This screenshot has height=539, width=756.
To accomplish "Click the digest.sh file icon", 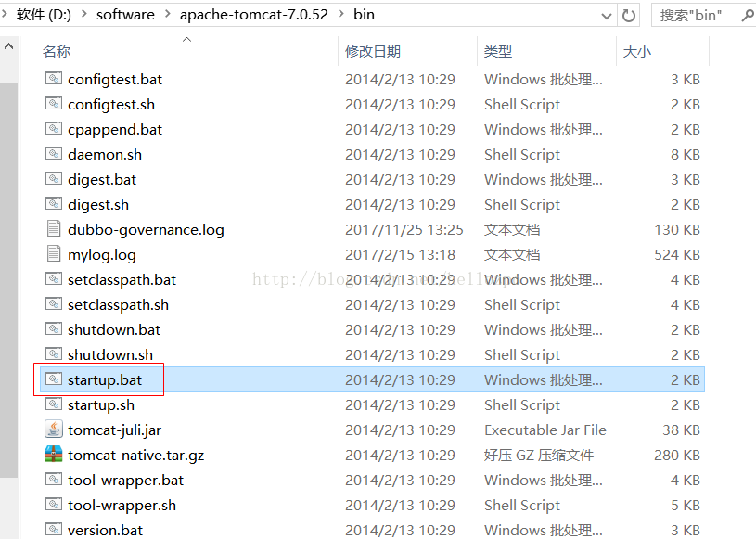I will tap(54, 203).
